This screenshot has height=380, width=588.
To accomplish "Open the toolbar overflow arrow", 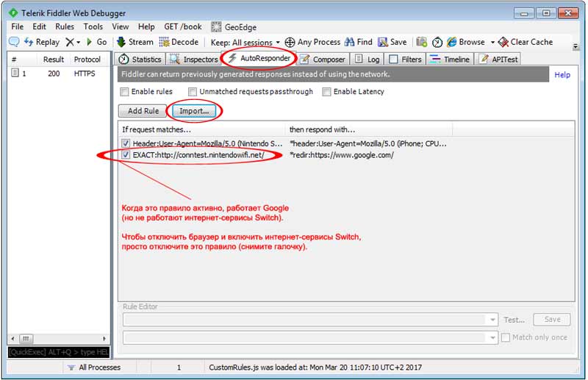I will pos(576,47).
